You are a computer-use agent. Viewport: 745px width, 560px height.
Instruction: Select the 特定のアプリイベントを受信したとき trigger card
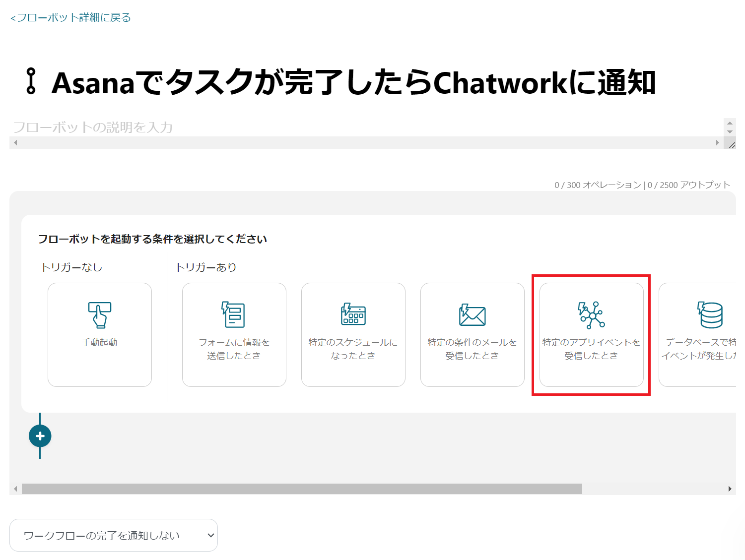click(592, 335)
